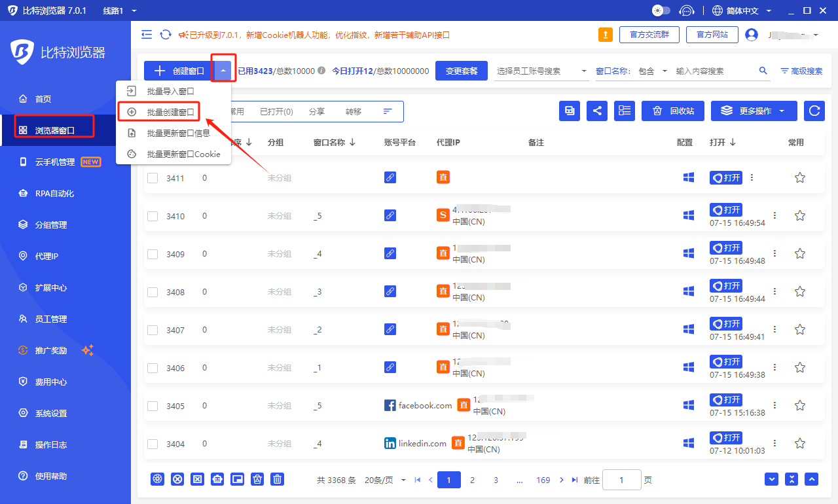Click the 变更套餐 button

coord(462,71)
